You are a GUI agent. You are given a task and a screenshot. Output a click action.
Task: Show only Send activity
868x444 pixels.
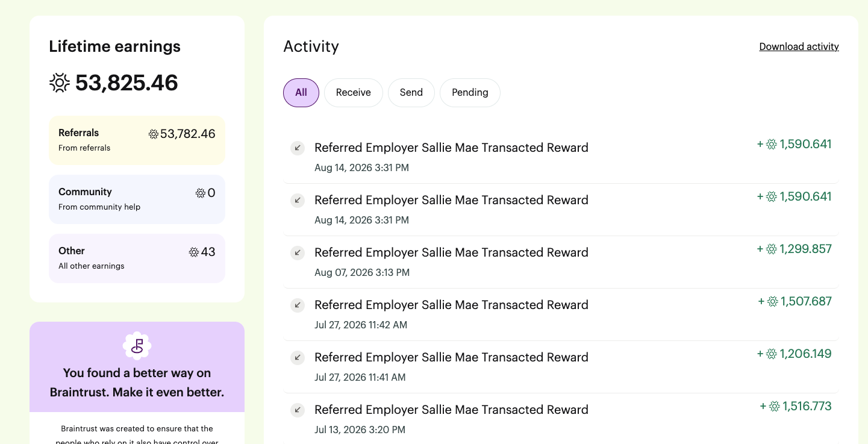click(x=411, y=93)
